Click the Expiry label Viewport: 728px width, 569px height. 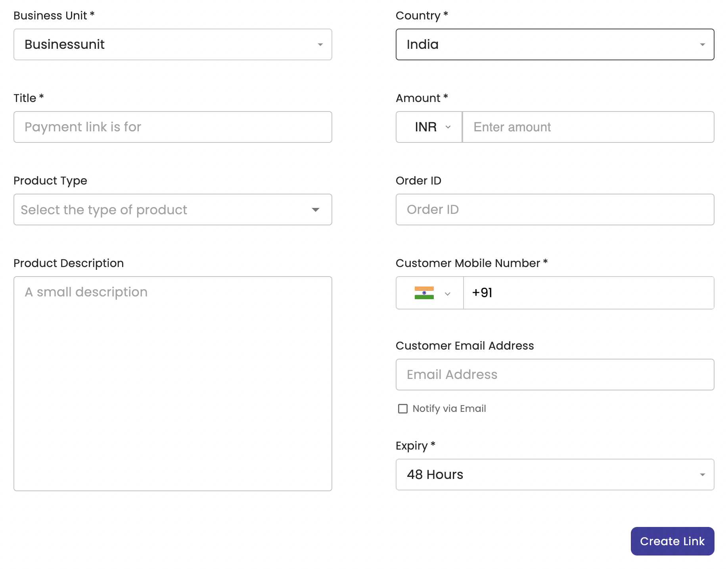416,446
